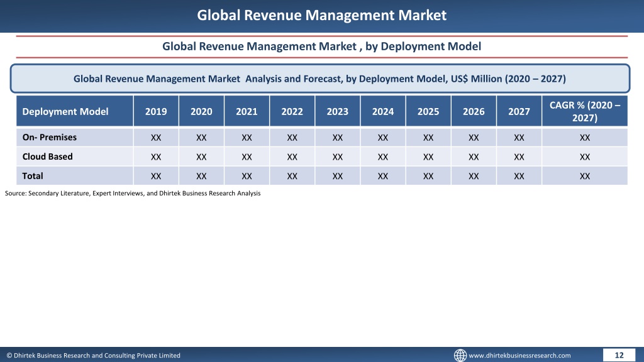Click the On- Premises value under 2020

[201, 138]
